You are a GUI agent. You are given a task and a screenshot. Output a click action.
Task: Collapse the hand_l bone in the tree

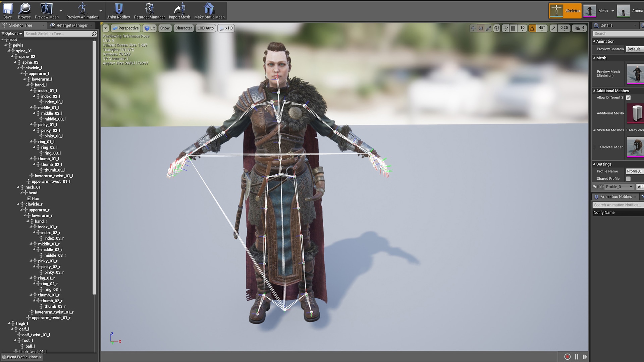pos(29,85)
